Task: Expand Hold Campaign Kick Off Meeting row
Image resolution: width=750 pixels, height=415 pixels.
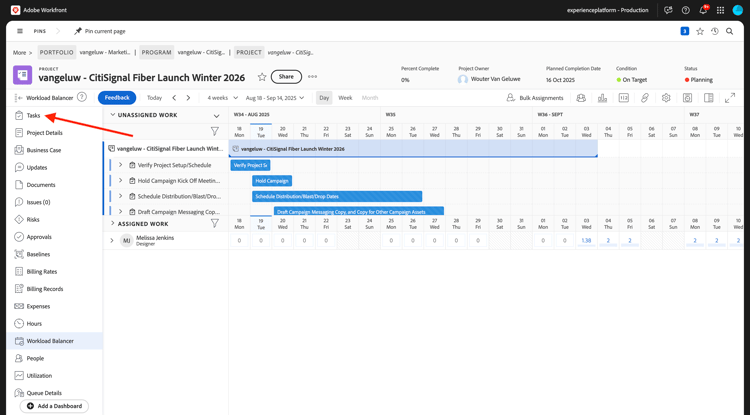Action: pyautogui.click(x=121, y=180)
